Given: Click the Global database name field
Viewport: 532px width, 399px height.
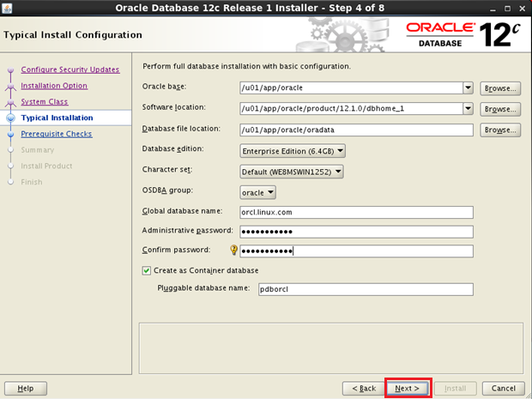Looking at the screenshot, I should (356, 213).
